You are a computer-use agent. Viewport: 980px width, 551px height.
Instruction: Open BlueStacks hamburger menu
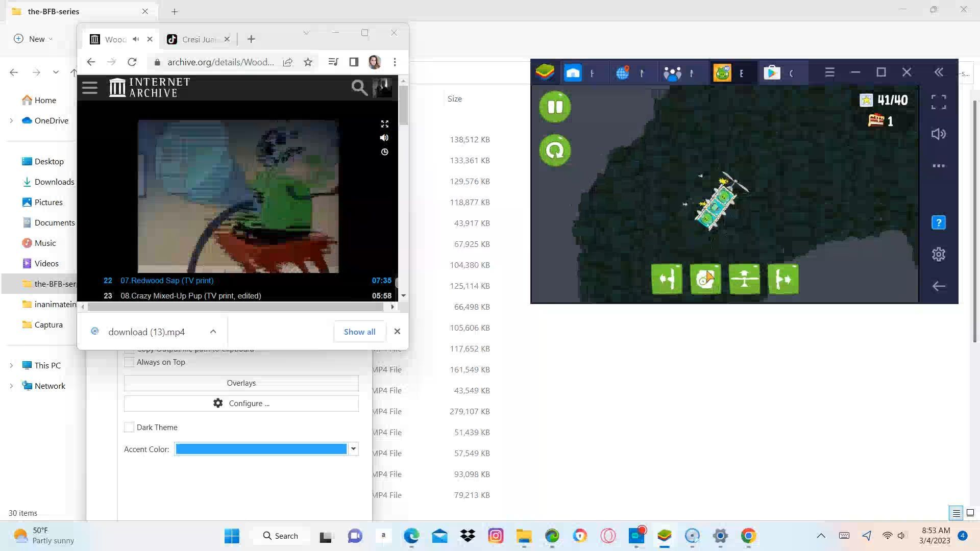coord(829,72)
